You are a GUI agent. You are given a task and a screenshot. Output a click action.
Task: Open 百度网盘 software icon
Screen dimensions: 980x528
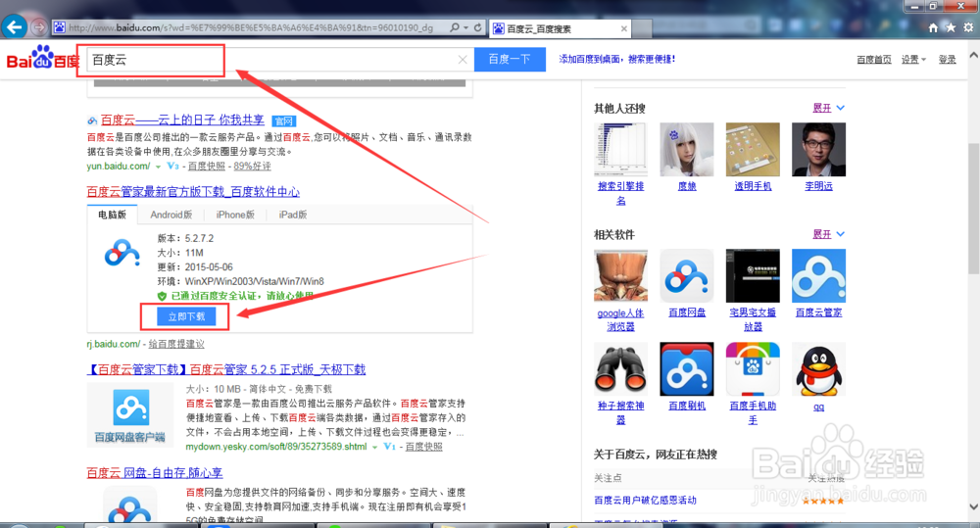click(x=687, y=275)
